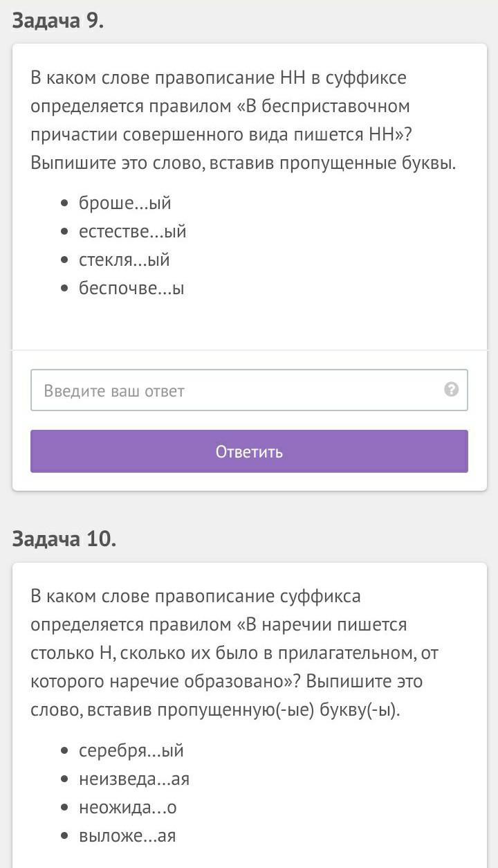Tap the word 'стекля...ый'

click(124, 260)
